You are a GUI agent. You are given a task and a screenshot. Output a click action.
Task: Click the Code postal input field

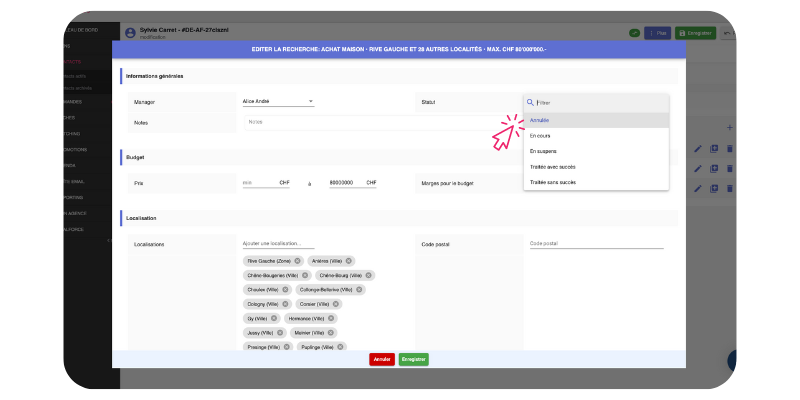(x=595, y=244)
